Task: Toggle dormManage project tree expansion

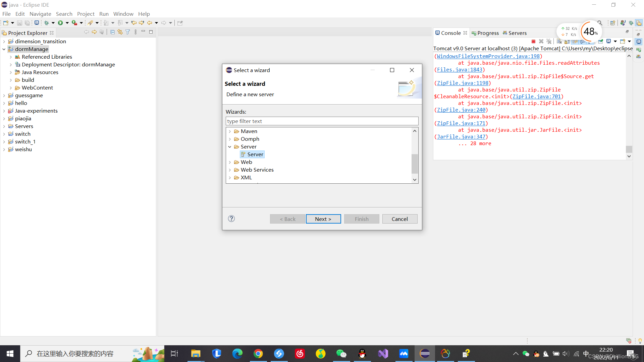Action: (x=4, y=49)
